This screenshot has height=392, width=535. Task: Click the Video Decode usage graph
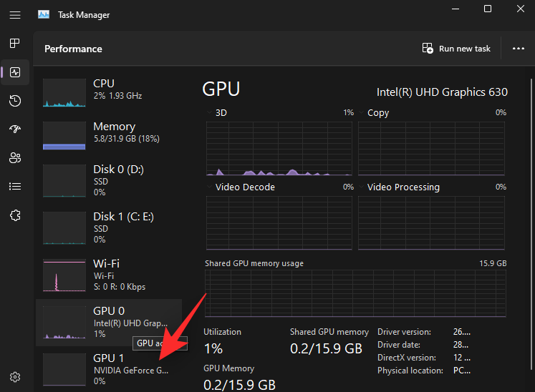279,223
